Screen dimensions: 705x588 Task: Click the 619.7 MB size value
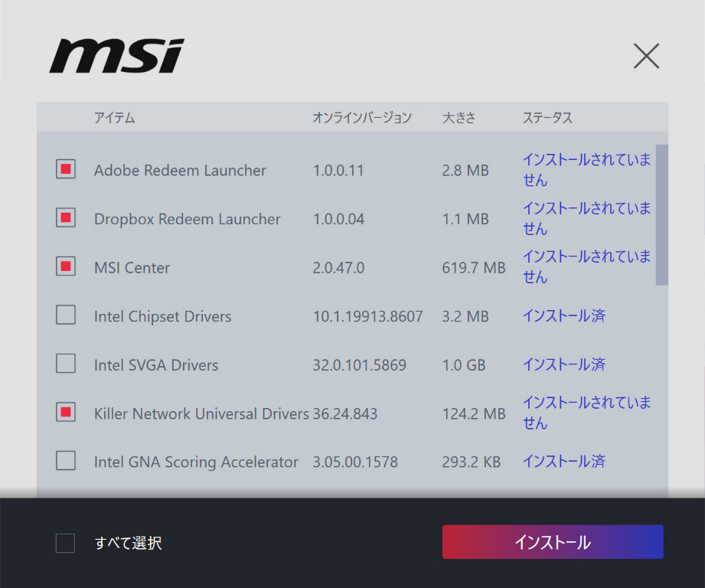click(474, 267)
